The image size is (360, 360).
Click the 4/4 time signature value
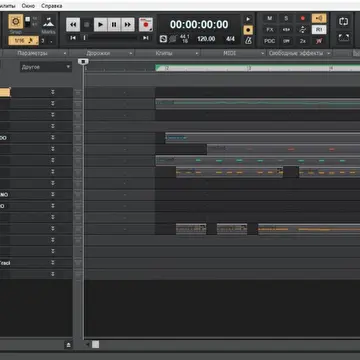pos(230,39)
